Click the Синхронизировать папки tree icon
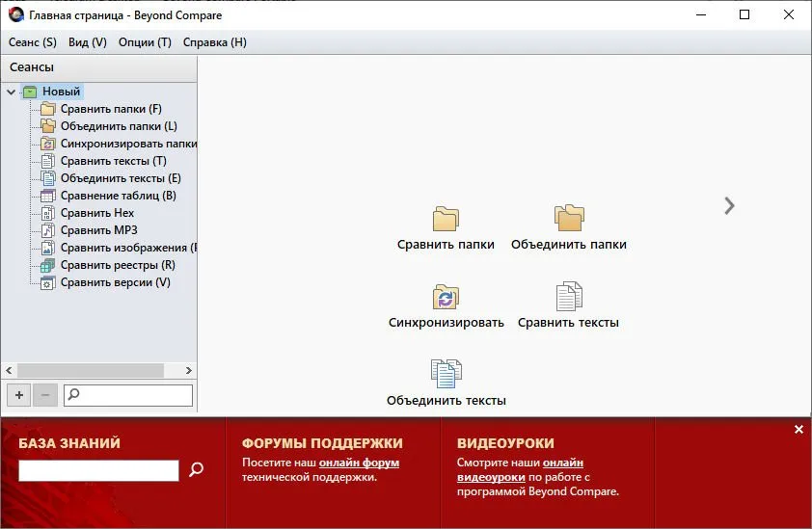Screen dimensions: 812x529 tap(47, 144)
